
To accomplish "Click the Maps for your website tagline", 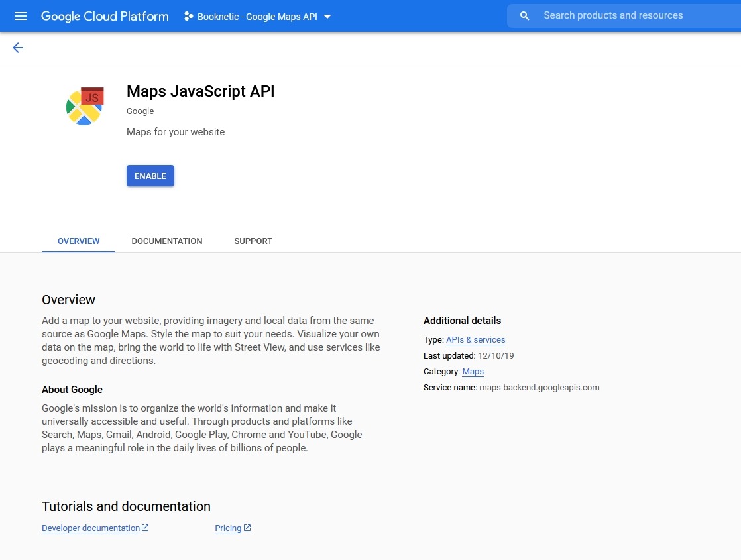I will click(176, 132).
